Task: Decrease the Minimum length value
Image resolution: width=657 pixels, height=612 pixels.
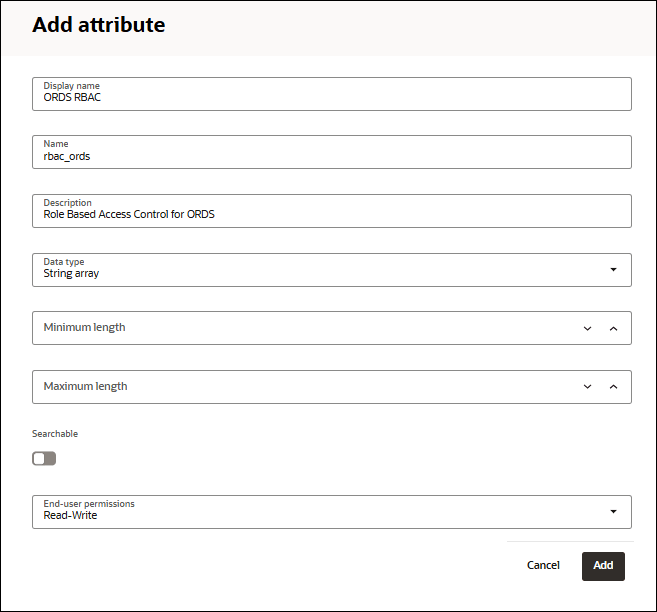Action: coord(587,328)
